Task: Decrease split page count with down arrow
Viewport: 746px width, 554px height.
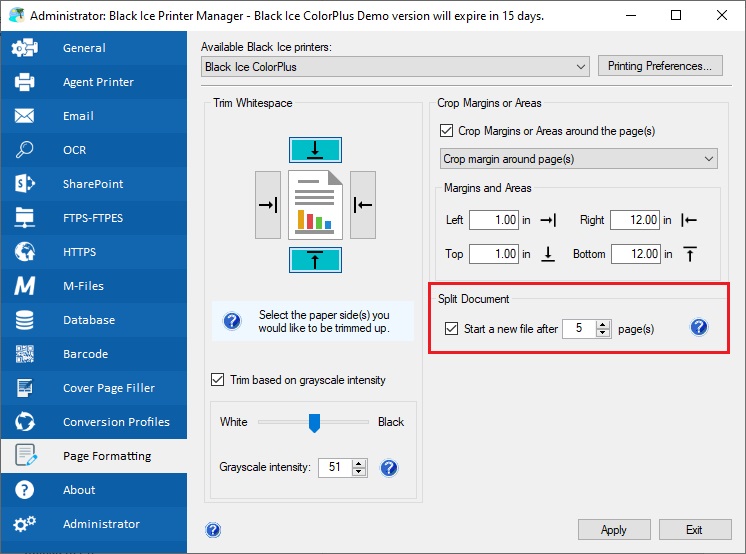Action: tap(603, 332)
